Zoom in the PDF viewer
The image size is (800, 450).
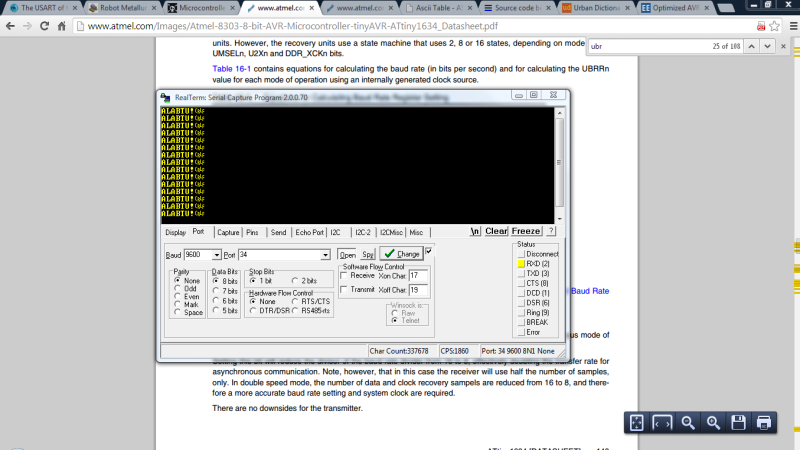(x=713, y=423)
